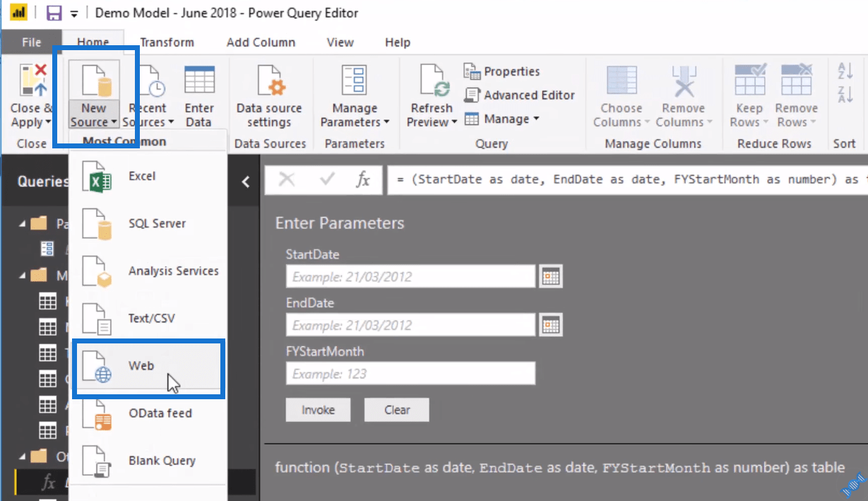
Task: Collapse the bottom folder in Queries pane
Action: point(23,456)
